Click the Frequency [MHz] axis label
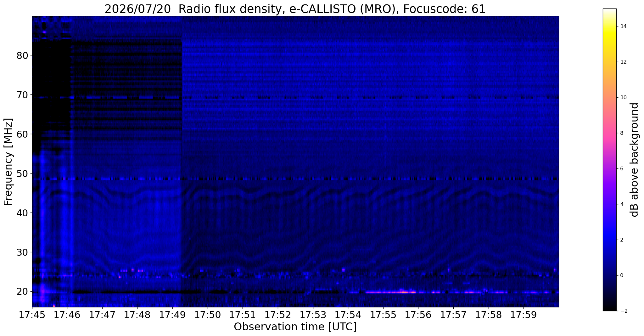This screenshot has width=644, height=336. point(8,162)
